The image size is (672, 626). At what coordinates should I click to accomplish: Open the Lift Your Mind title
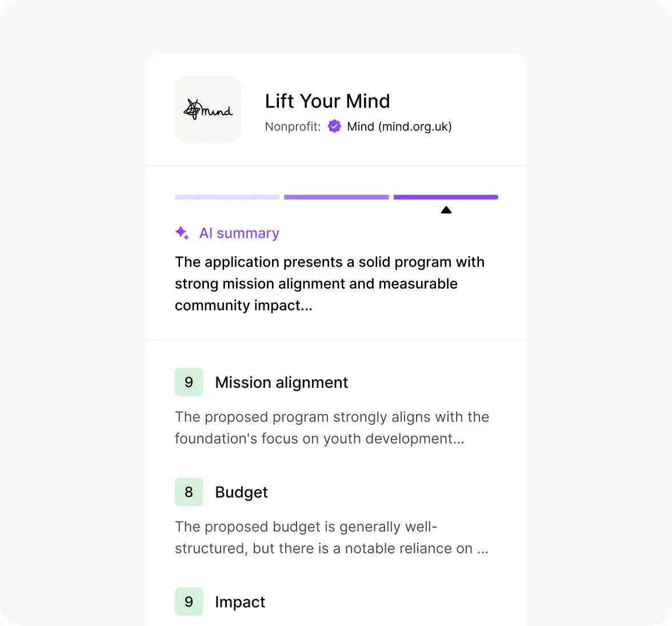tap(327, 101)
